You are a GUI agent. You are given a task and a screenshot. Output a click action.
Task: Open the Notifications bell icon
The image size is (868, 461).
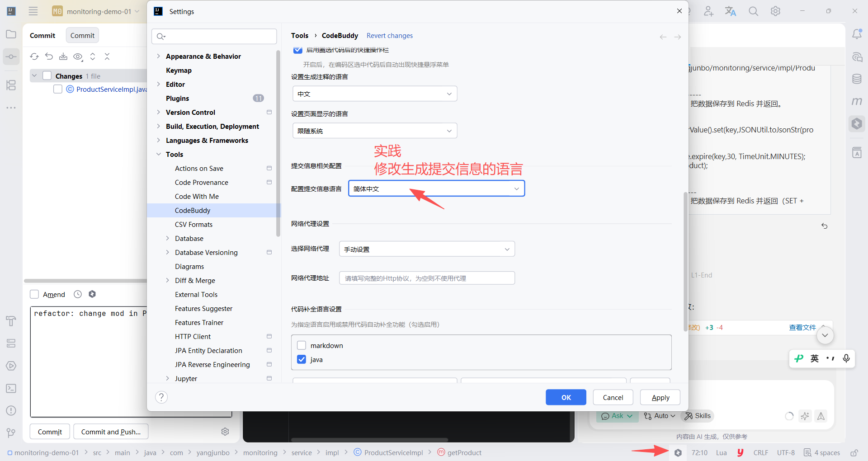(857, 34)
